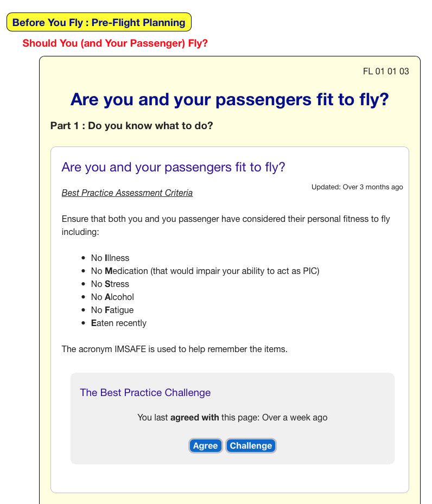Click the No Alcohol list item
This screenshot has width=432, height=504.
(112, 297)
